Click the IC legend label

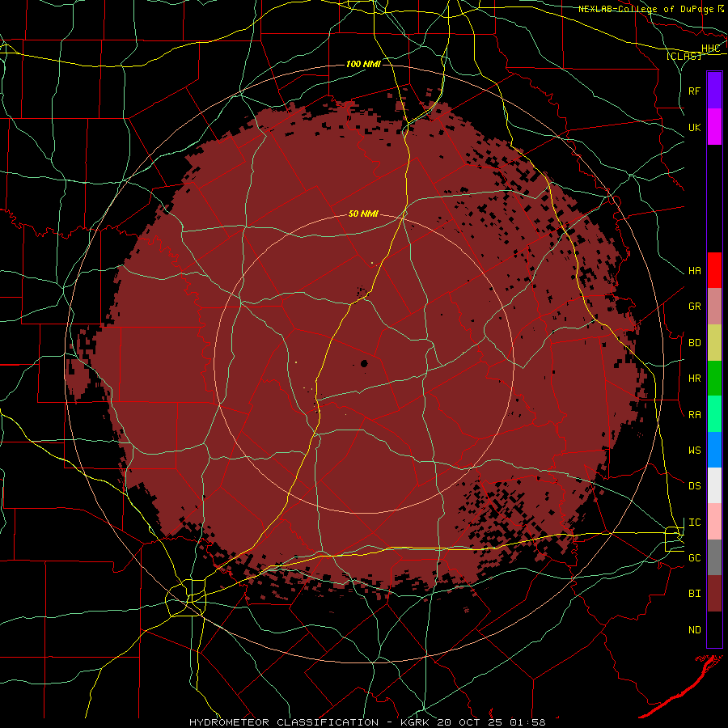(x=695, y=523)
